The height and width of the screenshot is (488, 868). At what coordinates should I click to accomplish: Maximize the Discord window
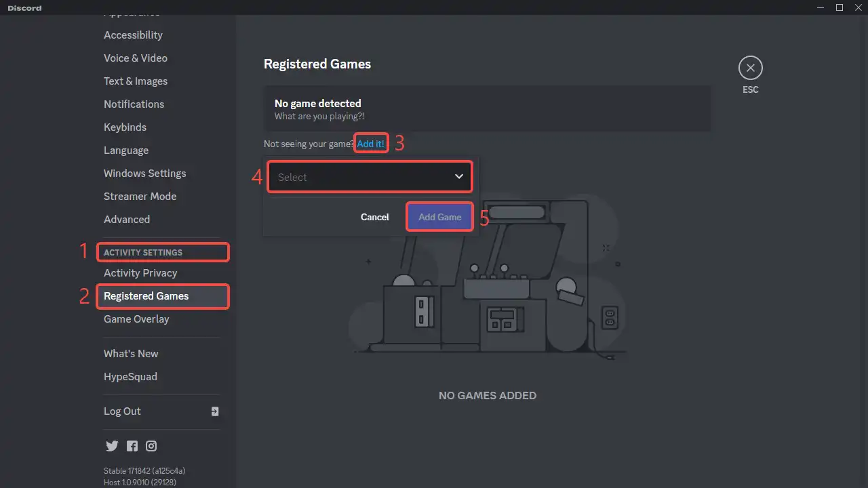(840, 7)
